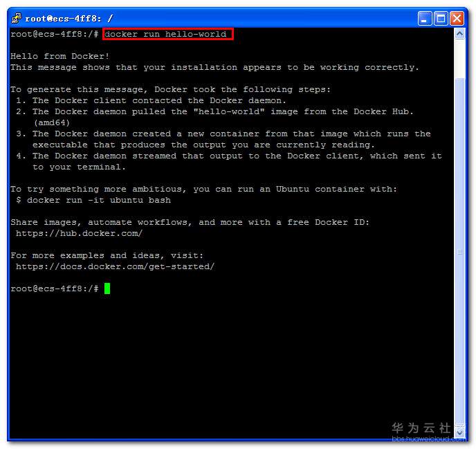
Task: Click the 'Hello from Docker!' line
Action: click(x=59, y=56)
